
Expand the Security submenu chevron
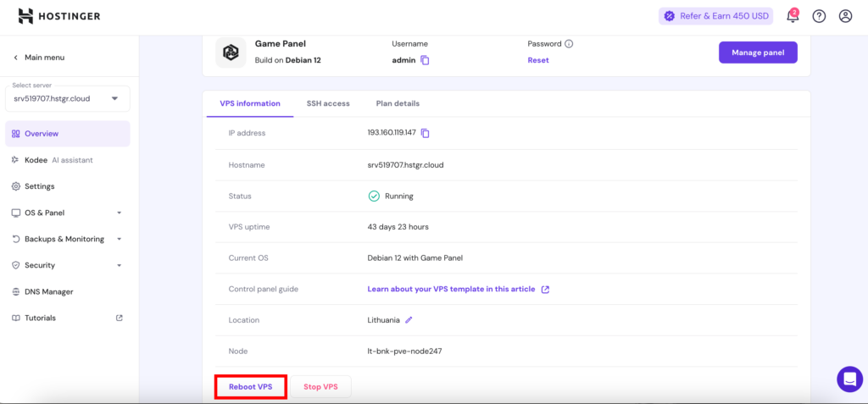click(x=119, y=266)
